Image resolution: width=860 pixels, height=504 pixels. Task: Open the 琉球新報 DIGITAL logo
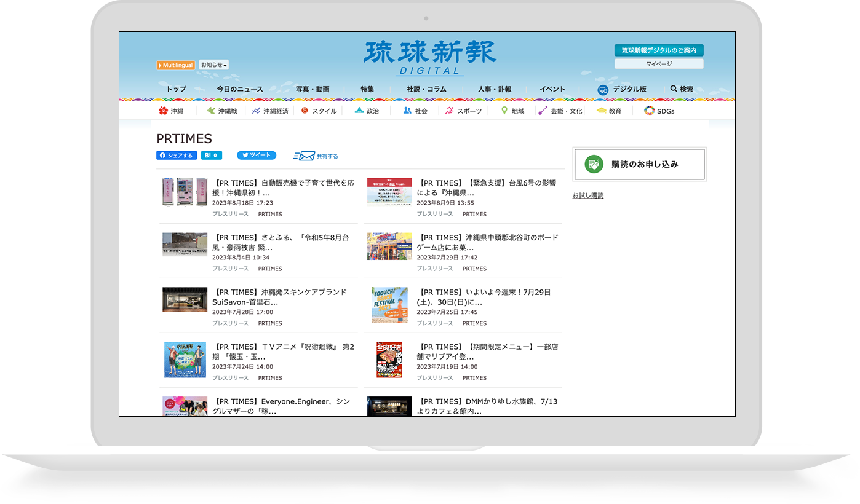(429, 58)
